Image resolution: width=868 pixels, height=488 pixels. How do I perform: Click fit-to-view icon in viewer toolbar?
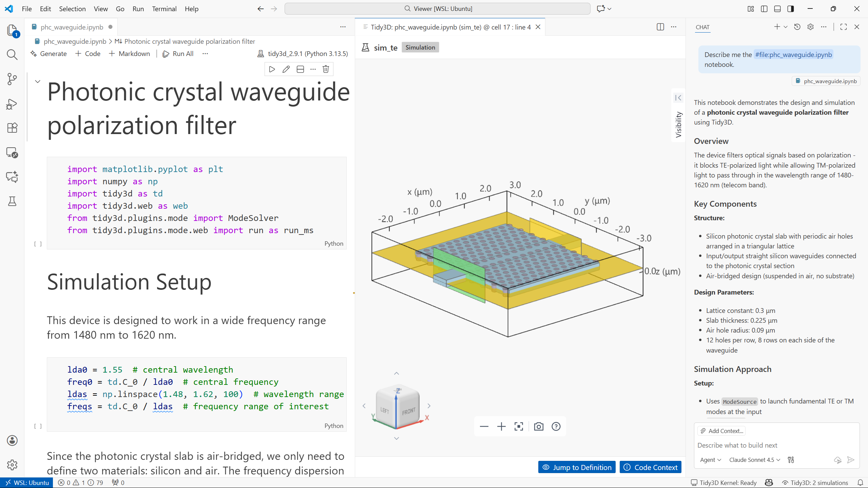519,427
